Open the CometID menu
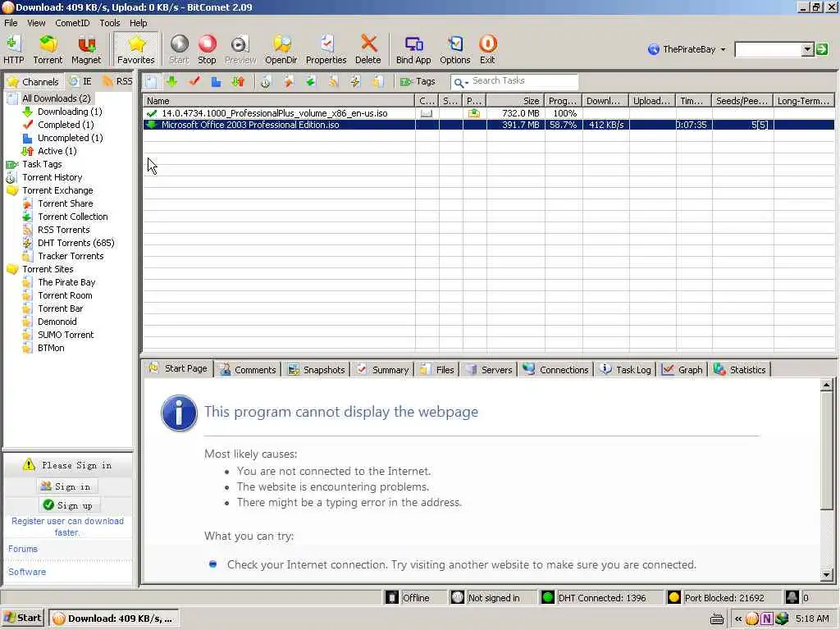The width and height of the screenshot is (840, 630). 72,23
